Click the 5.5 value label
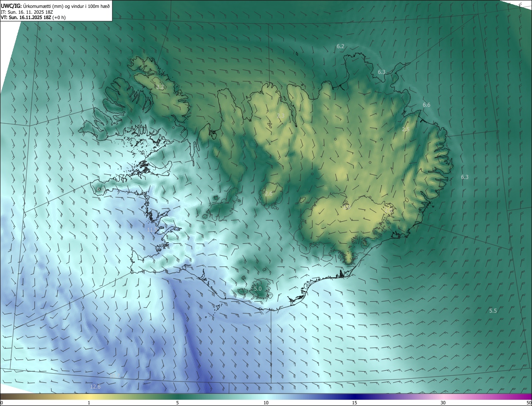This screenshot has width=532, height=406. click(x=493, y=311)
